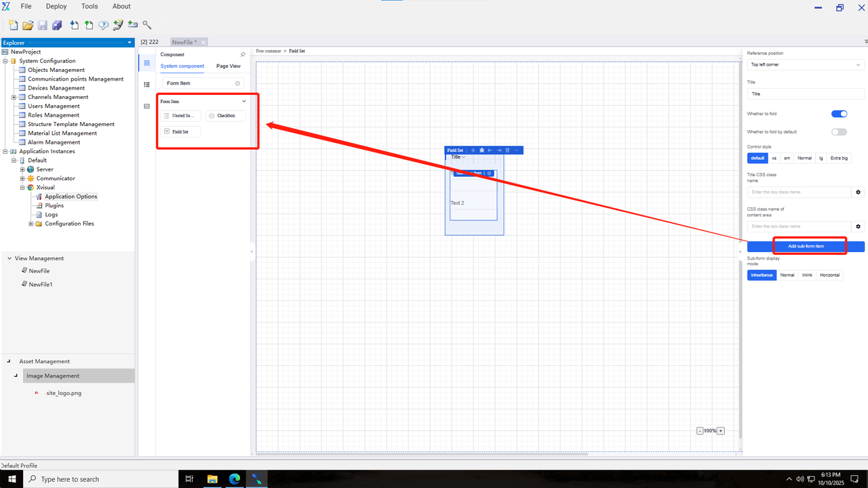868x488 pixels.
Task: Clear the Form Item search field
Action: pyautogui.click(x=237, y=83)
